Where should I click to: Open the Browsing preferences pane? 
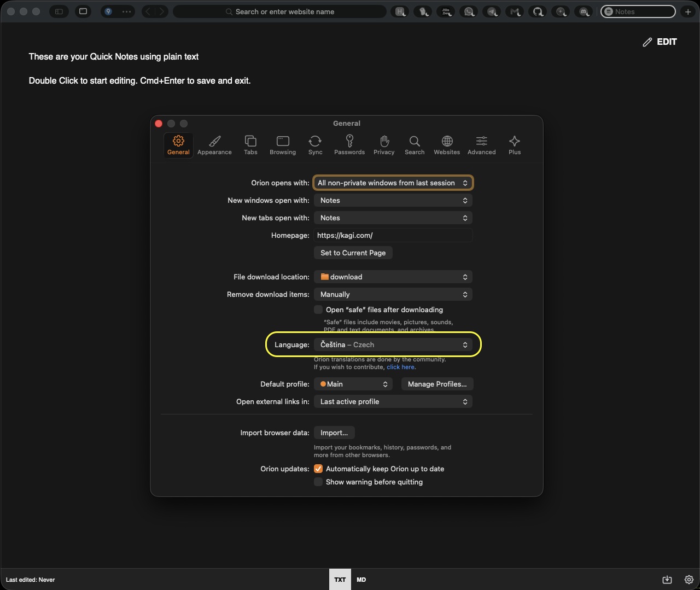pyautogui.click(x=282, y=145)
